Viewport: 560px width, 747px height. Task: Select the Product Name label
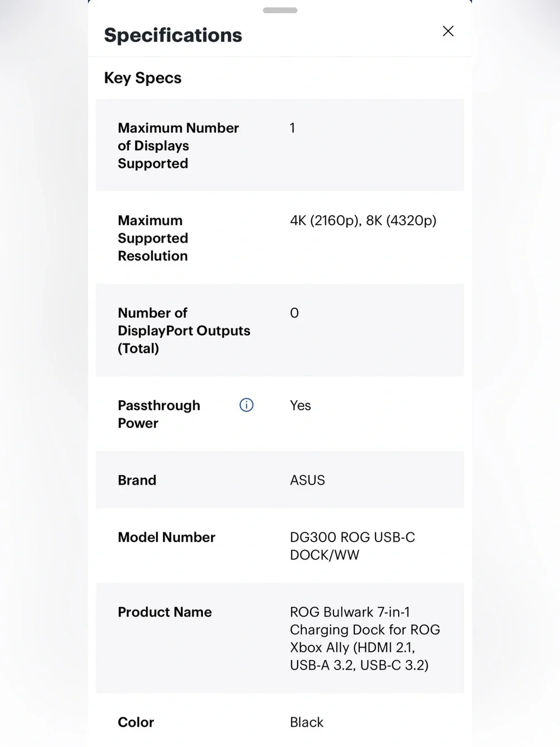165,612
